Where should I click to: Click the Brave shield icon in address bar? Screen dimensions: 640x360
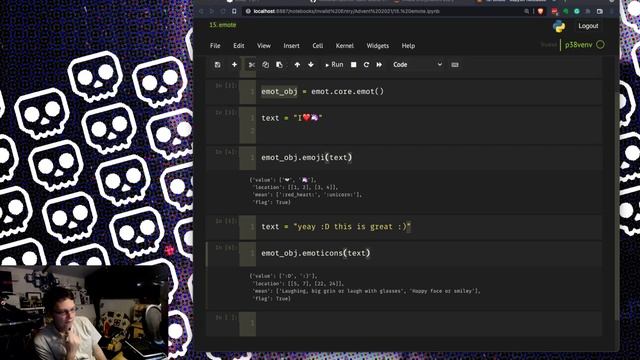pyautogui.click(x=540, y=11)
